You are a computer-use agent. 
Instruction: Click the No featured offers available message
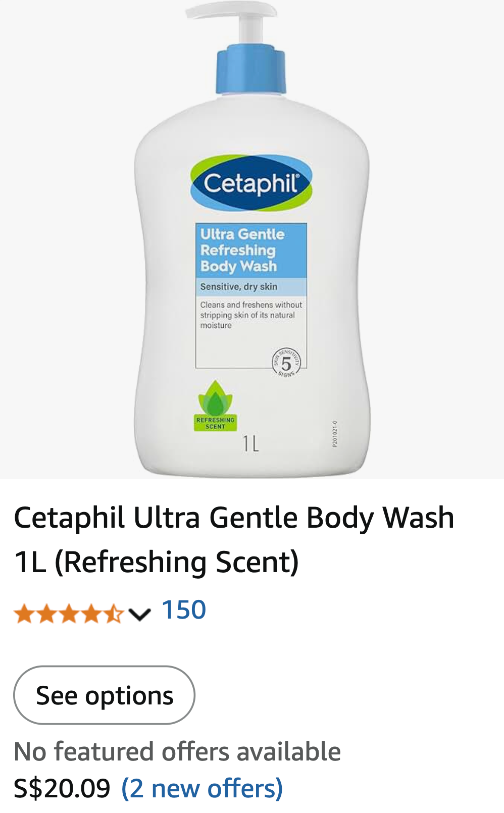click(177, 751)
